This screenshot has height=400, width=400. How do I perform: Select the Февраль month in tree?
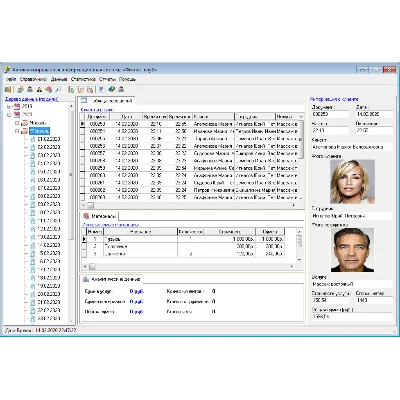pos(40,131)
